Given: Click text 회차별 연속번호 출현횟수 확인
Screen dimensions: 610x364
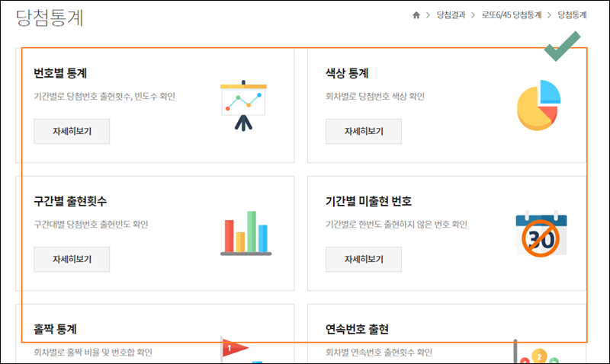Looking at the screenshot, I should click(x=379, y=352).
